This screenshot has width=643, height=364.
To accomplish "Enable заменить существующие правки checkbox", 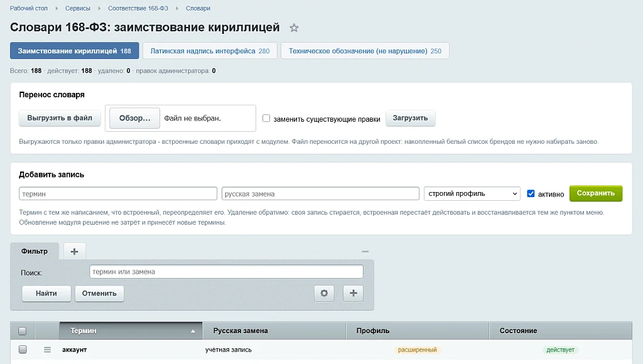I will [x=266, y=118].
